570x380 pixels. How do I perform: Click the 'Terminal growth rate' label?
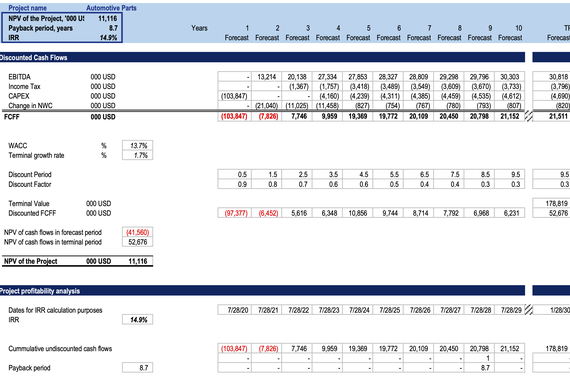tap(36, 155)
